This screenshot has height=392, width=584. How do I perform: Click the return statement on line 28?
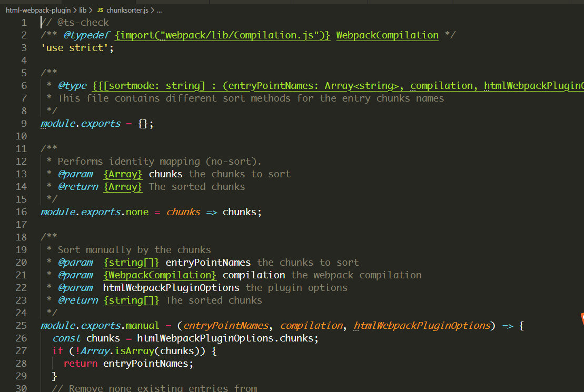pos(80,363)
